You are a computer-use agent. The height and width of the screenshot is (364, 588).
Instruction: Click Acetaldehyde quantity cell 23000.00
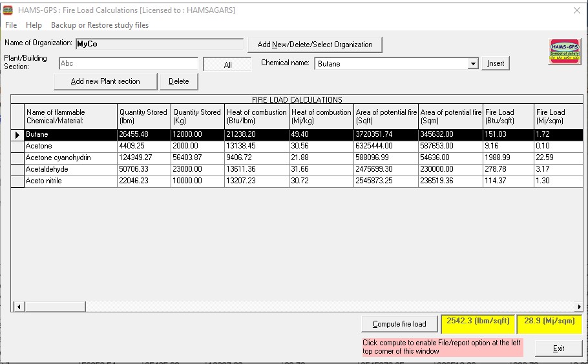(198, 169)
